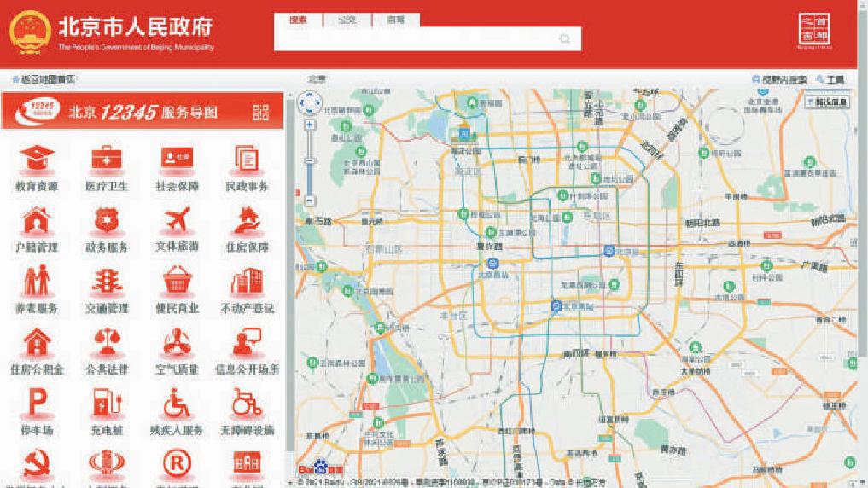
Task: Click the search magnifier icon in search box
Action: [x=564, y=39]
